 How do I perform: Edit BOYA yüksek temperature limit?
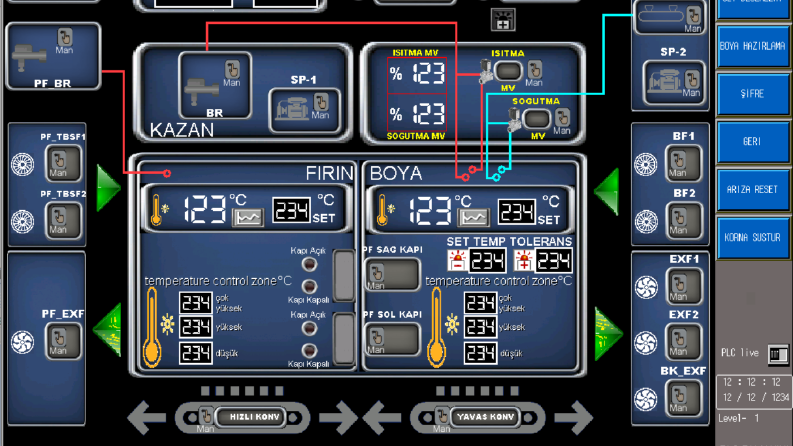480,328
